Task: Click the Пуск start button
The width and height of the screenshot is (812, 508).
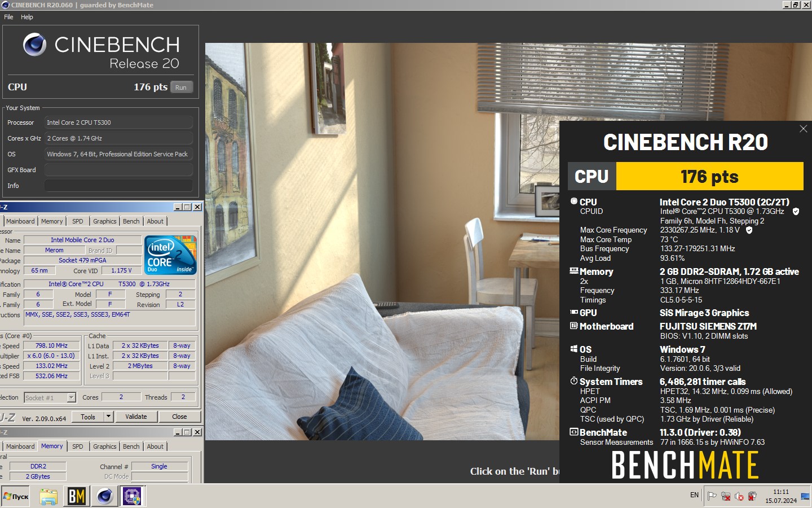Action: (x=16, y=497)
